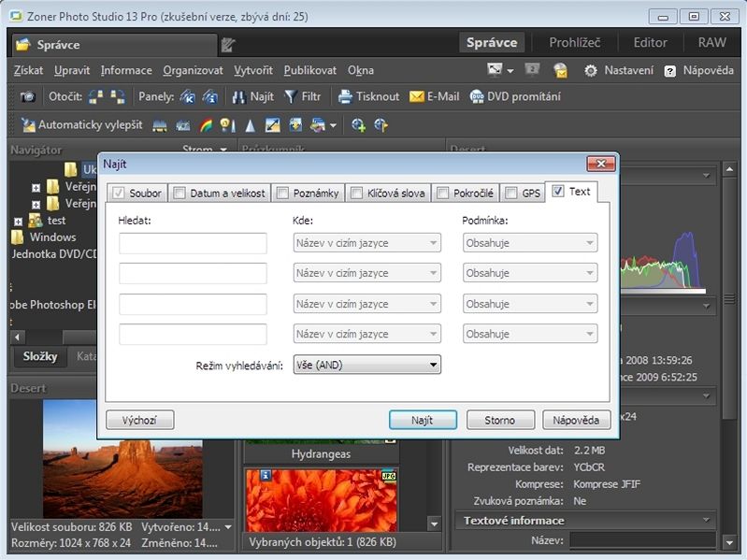Click the Tisknout printer icon

point(345,96)
